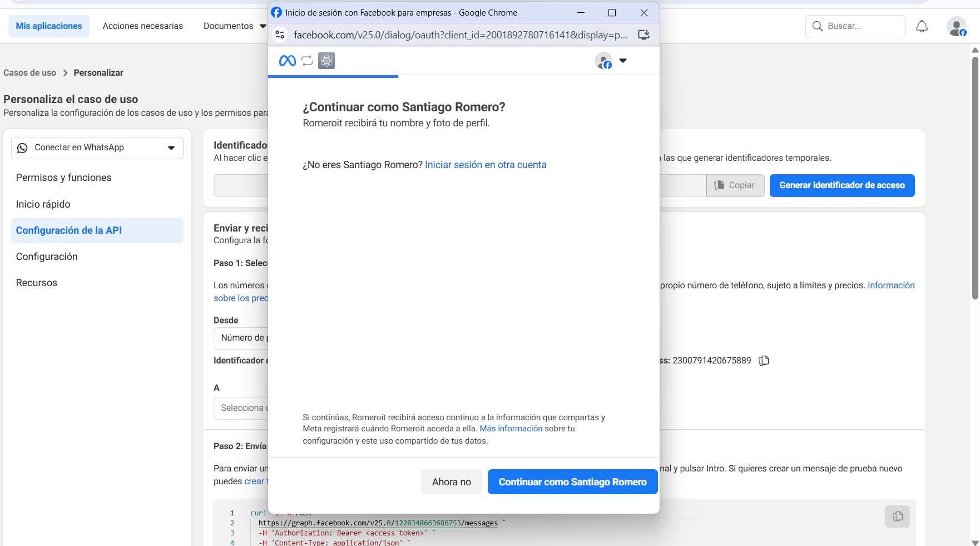Image resolution: width=980 pixels, height=546 pixels.
Task: Expand the account dropdown arrow in the dialog
Action: click(623, 61)
